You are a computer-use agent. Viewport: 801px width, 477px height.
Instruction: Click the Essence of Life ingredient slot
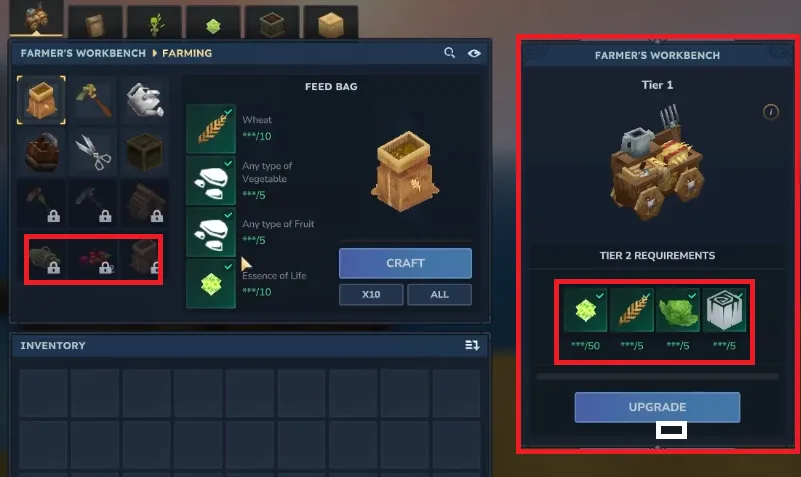pos(211,283)
